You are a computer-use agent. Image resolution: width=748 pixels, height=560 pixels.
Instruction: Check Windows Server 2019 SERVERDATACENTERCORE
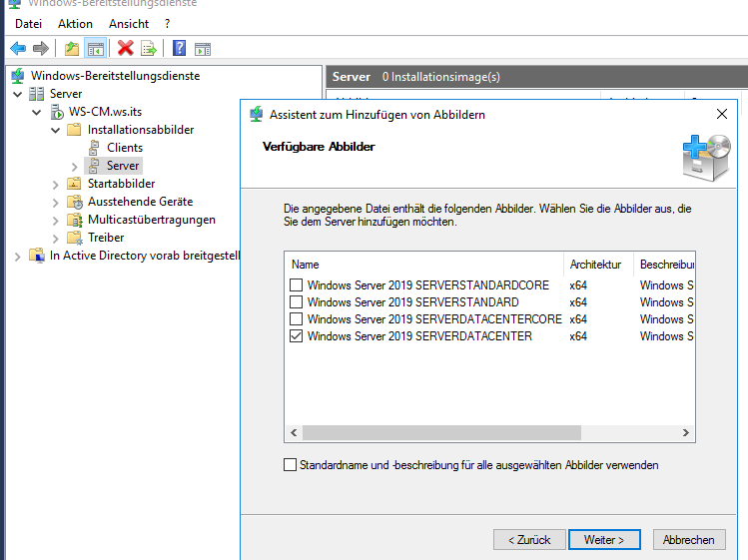pyautogui.click(x=297, y=318)
